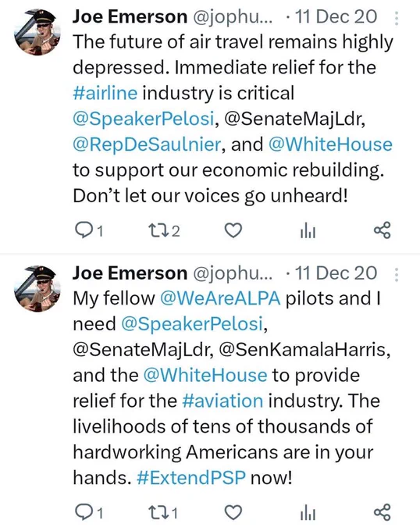
Task: Open @RepDeSaulnier profile mention
Action: 148,144
